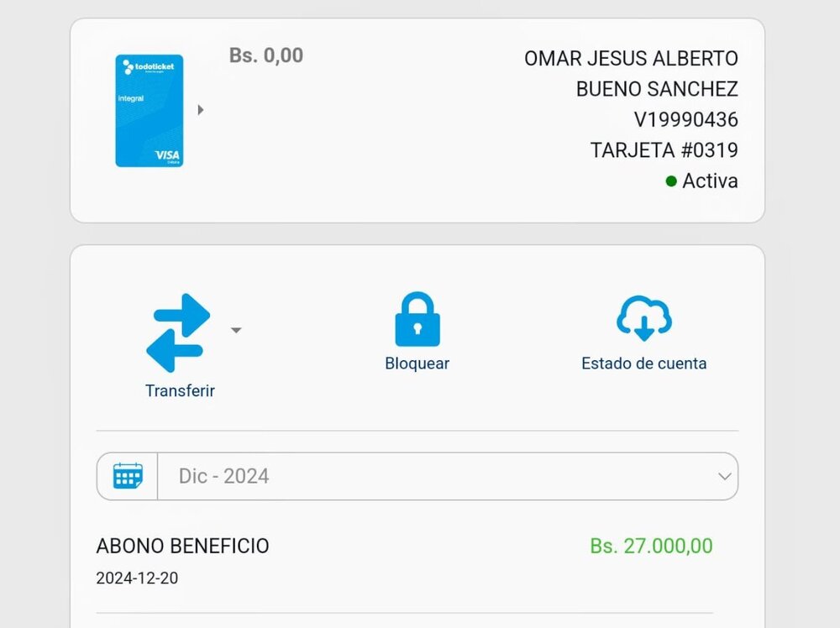Click the Transferir text label
The width and height of the screenshot is (840, 628).
tap(180, 390)
